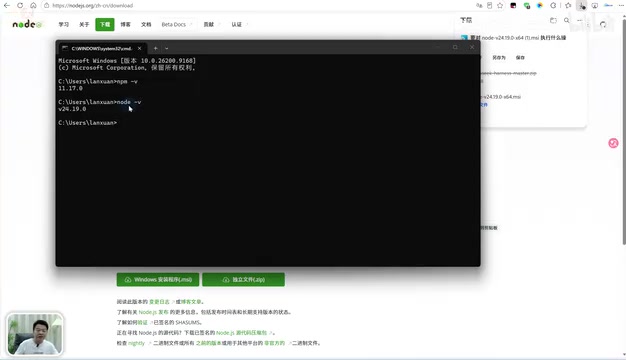Open the browser home page icon
626x360 pixels.
pyautogui.click(x=34, y=6)
